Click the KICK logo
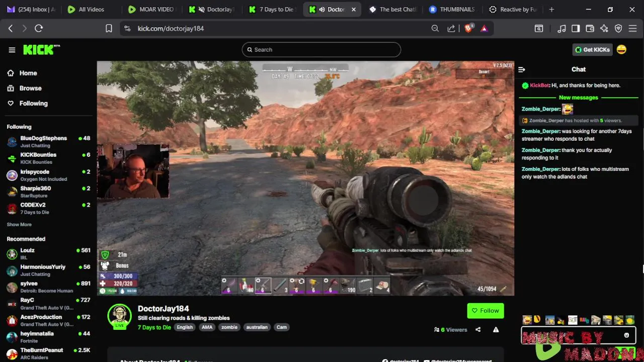 (x=41, y=49)
